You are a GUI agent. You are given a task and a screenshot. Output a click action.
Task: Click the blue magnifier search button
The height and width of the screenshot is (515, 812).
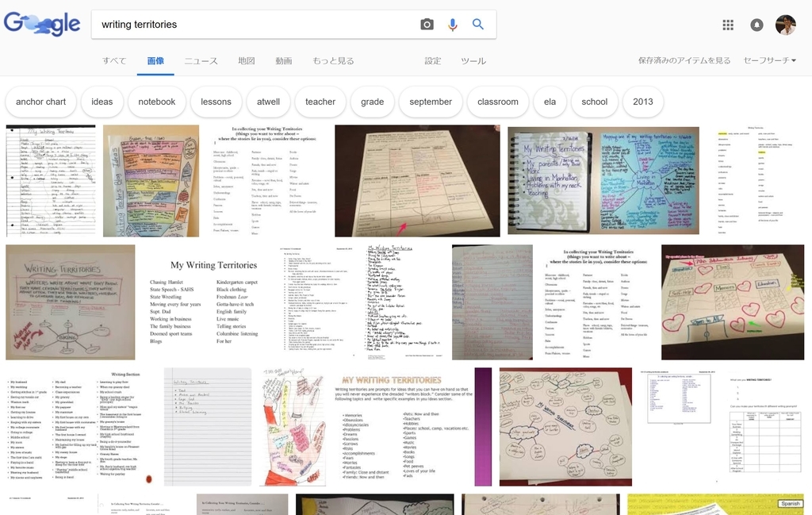(x=478, y=25)
